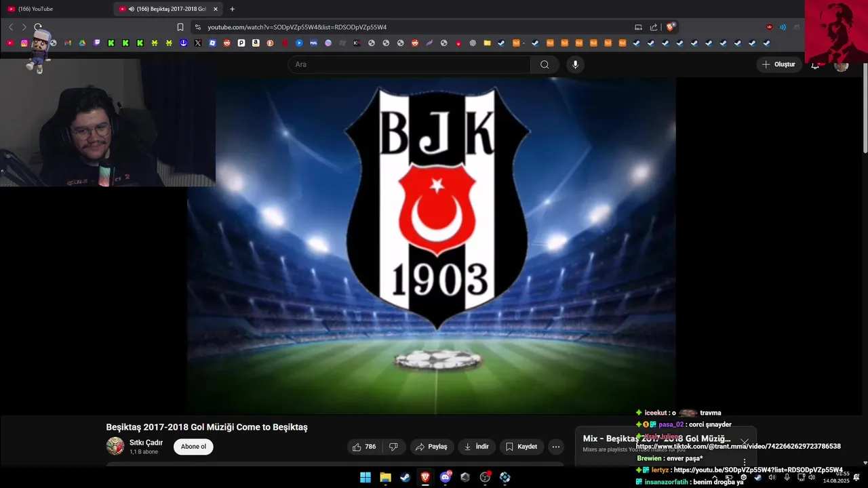868x488 pixels.
Task: Click the İndir download button
Action: 476,447
